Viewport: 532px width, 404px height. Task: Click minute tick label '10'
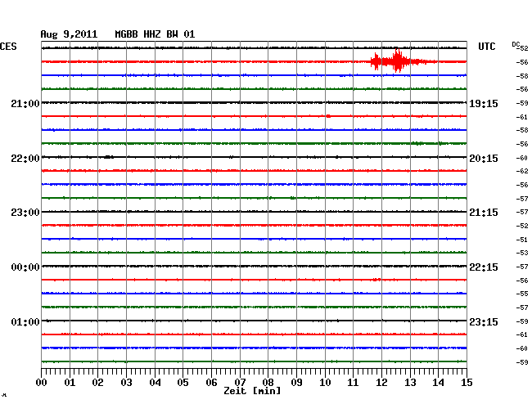[x=325, y=383]
